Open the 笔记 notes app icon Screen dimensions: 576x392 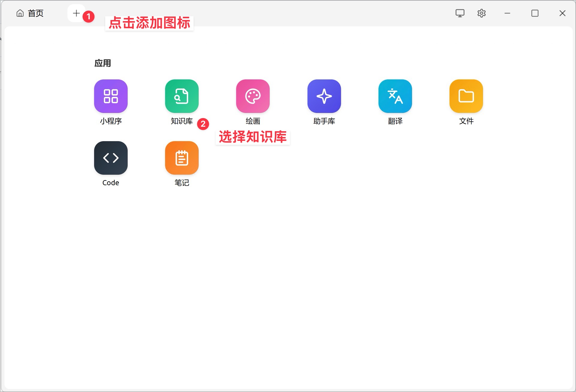(x=182, y=158)
